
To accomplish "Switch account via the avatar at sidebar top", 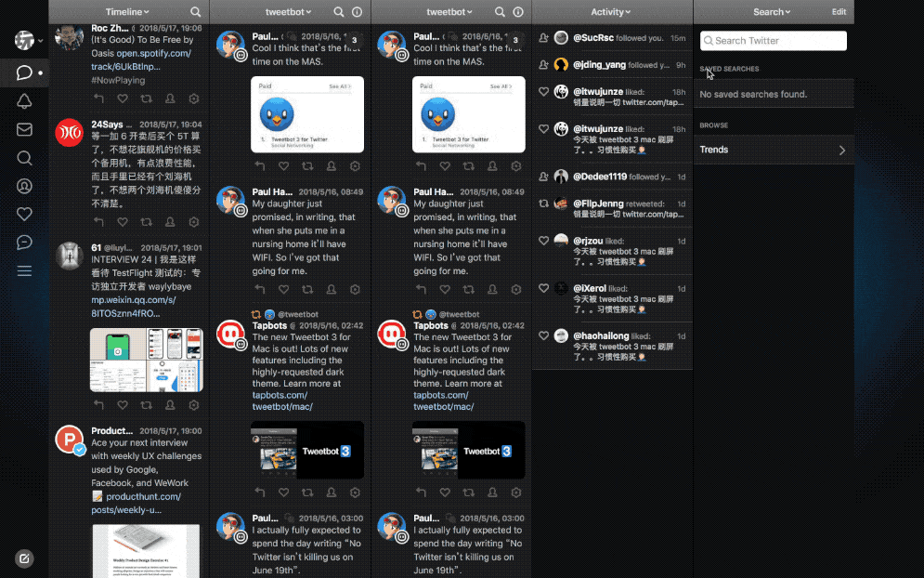I will [24, 40].
